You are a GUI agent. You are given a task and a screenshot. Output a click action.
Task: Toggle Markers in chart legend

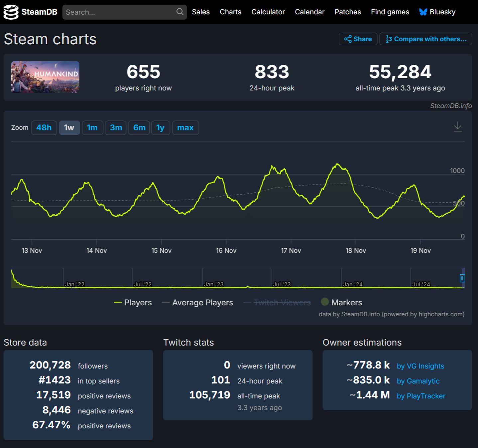point(341,302)
